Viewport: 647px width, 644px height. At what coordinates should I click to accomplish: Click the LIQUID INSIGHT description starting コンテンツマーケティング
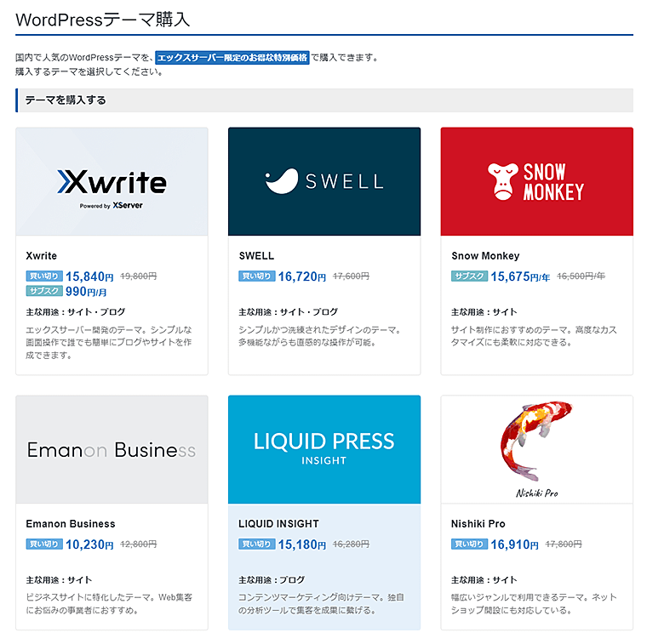[321, 604]
